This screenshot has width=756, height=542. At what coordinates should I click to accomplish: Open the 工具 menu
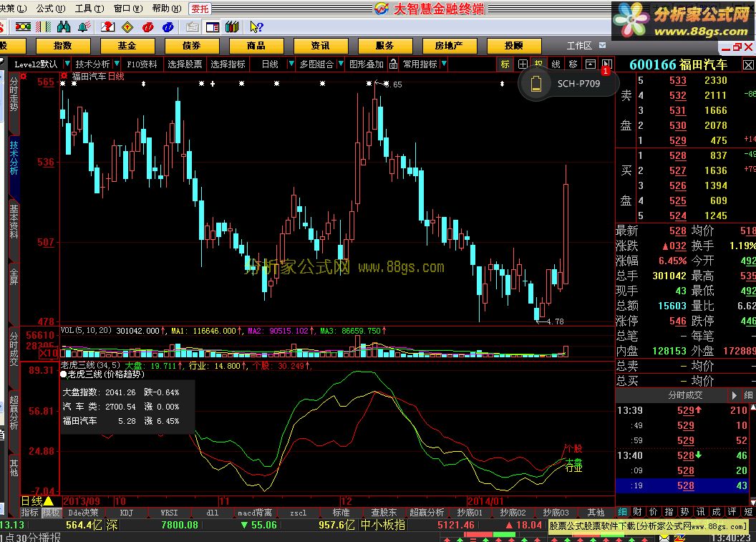click(89, 9)
